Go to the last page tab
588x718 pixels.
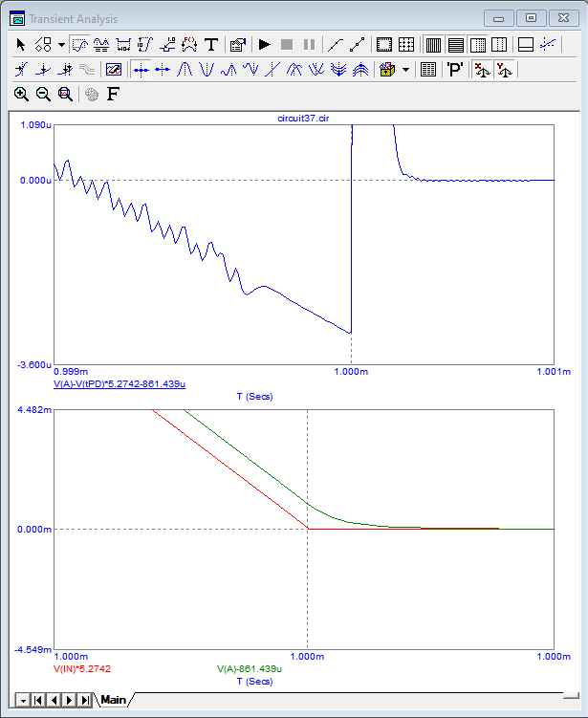[85, 700]
